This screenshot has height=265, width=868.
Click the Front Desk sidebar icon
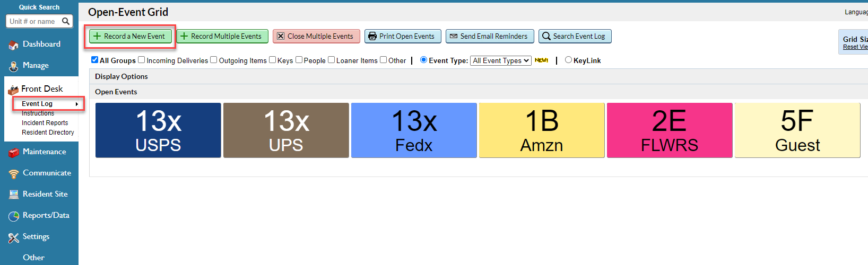tap(13, 90)
